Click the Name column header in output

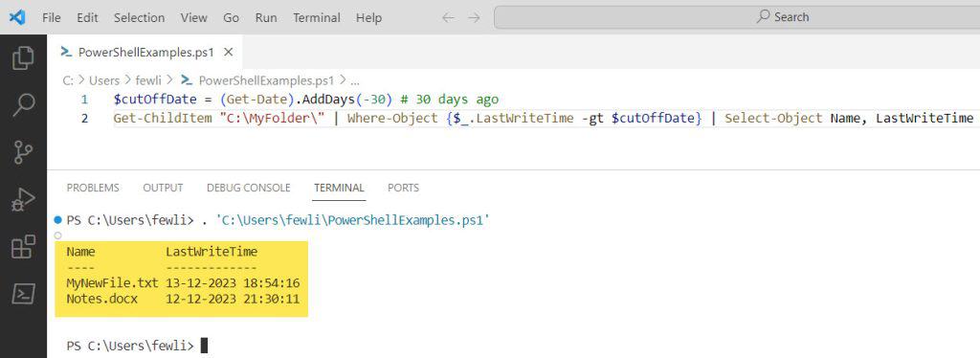(80, 252)
